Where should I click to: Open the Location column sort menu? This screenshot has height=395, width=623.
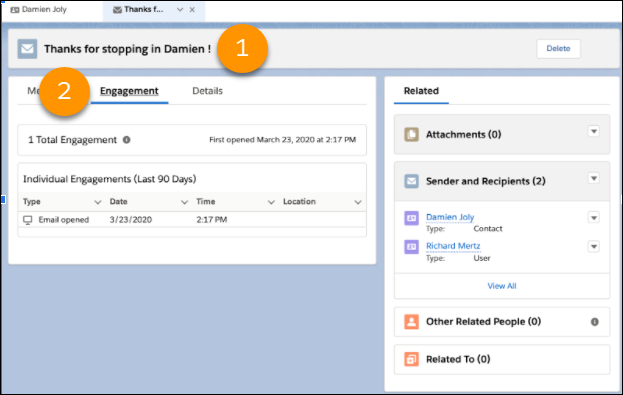(358, 202)
